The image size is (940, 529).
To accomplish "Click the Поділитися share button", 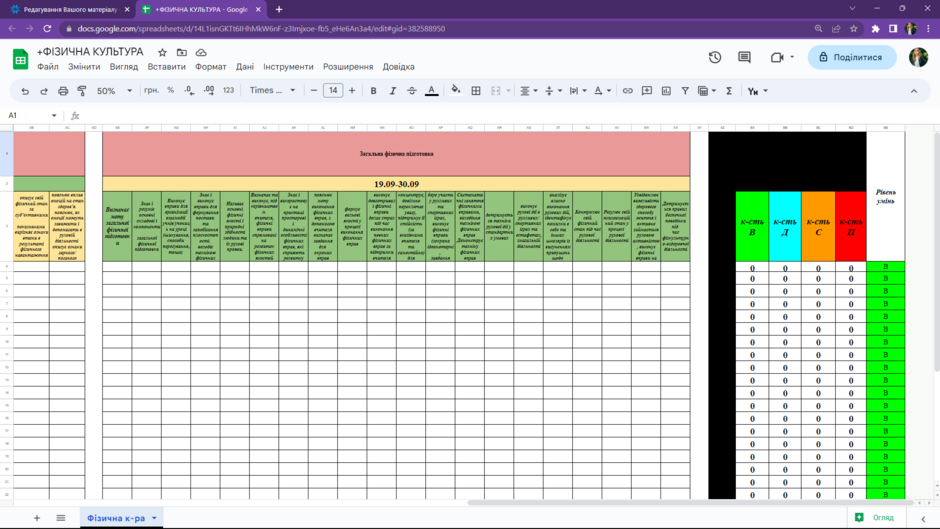I will click(x=852, y=58).
